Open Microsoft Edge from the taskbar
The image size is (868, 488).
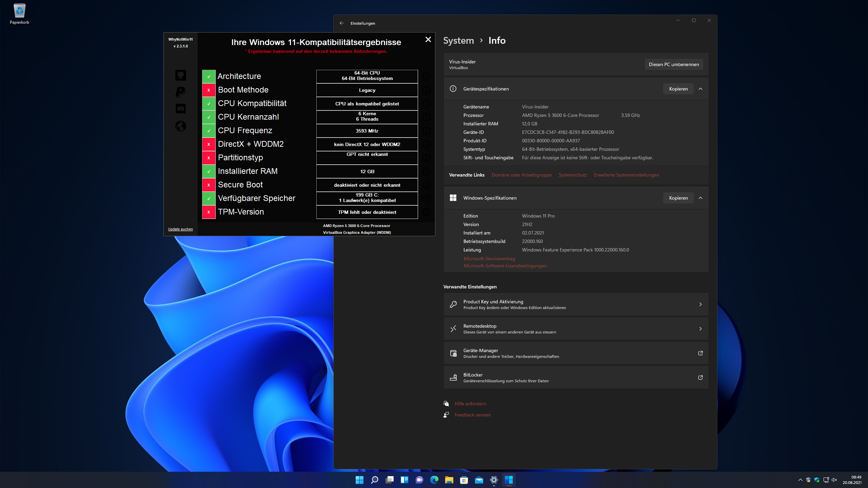(x=434, y=480)
